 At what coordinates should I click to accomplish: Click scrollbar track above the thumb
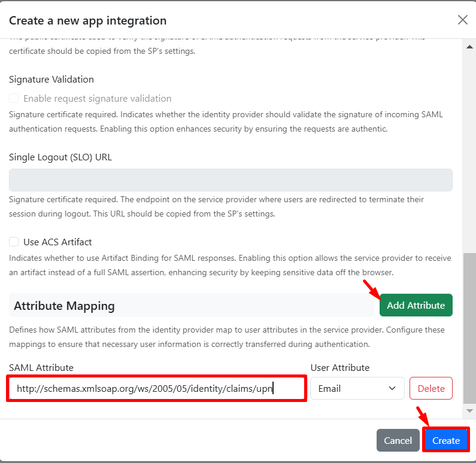click(469, 150)
